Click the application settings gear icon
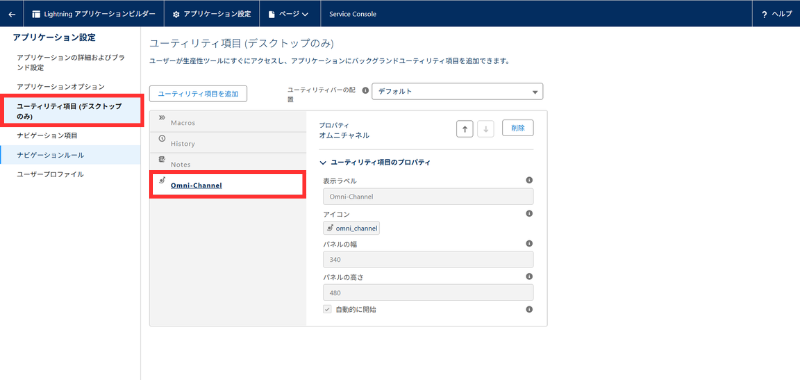The width and height of the screenshot is (800, 380). coord(176,14)
